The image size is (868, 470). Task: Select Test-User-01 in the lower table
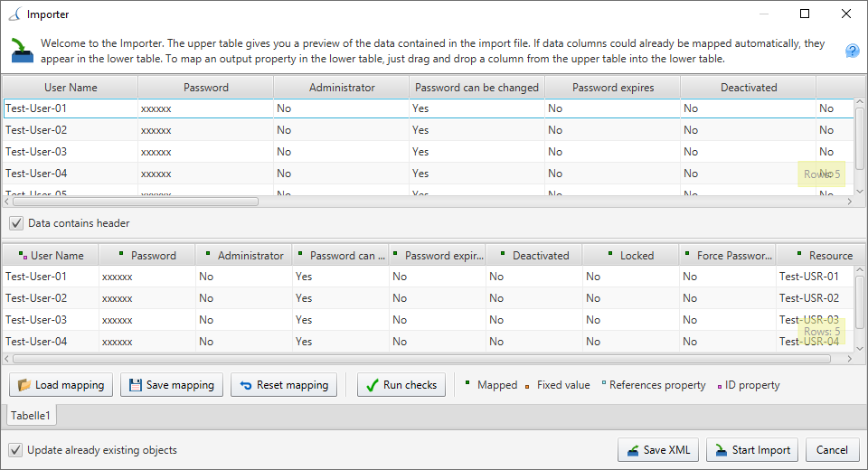click(x=36, y=276)
